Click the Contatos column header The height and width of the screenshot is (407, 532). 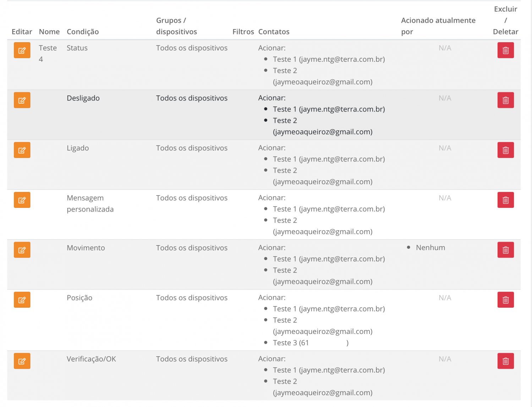[x=274, y=32]
